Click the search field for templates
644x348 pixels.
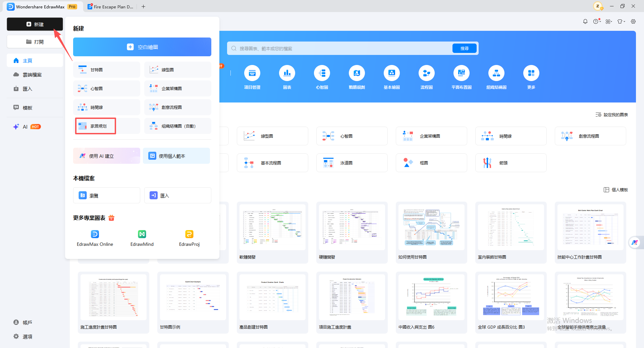tap(339, 48)
